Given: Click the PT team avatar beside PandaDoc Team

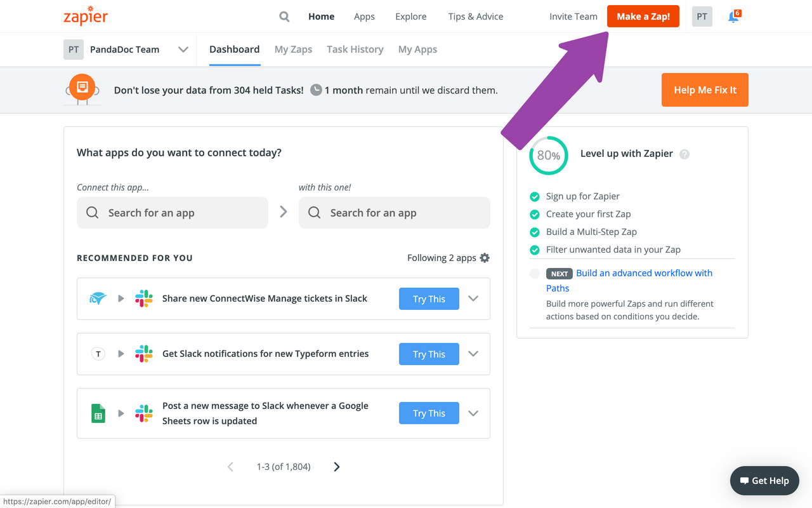Looking at the screenshot, I should (x=74, y=50).
